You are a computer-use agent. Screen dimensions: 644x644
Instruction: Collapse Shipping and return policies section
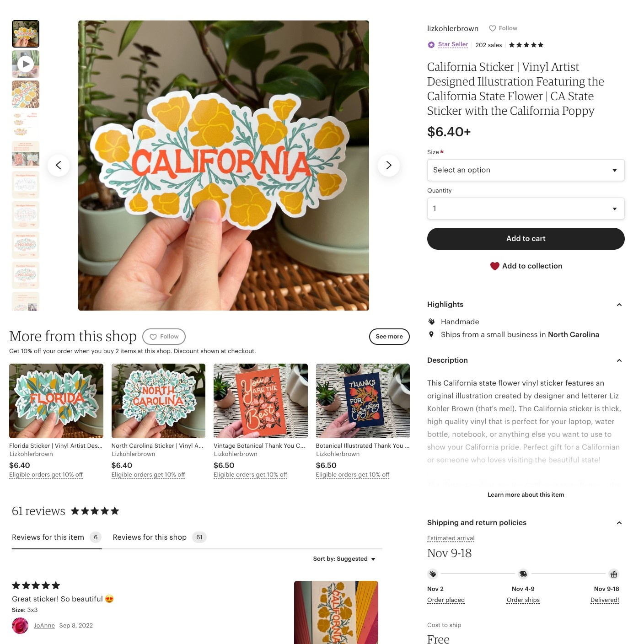(619, 523)
